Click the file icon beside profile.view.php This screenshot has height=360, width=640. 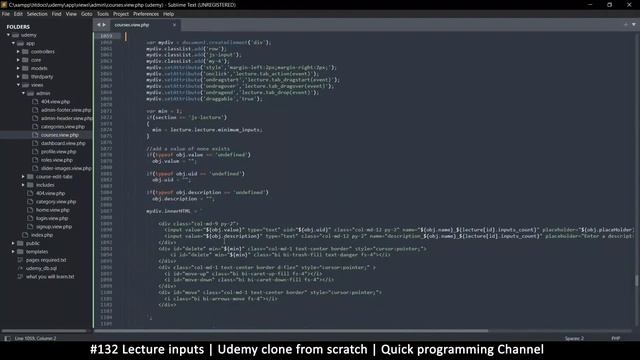35,151
